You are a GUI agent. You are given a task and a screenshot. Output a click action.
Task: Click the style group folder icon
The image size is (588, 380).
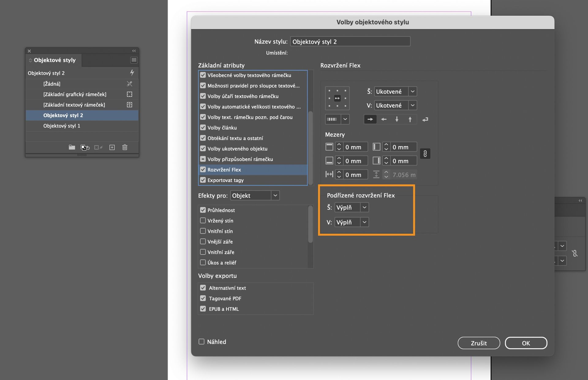(72, 147)
